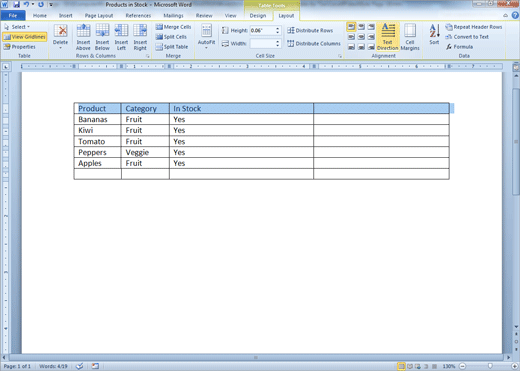
Task: Click the Word Help icon
Action: tap(515, 15)
